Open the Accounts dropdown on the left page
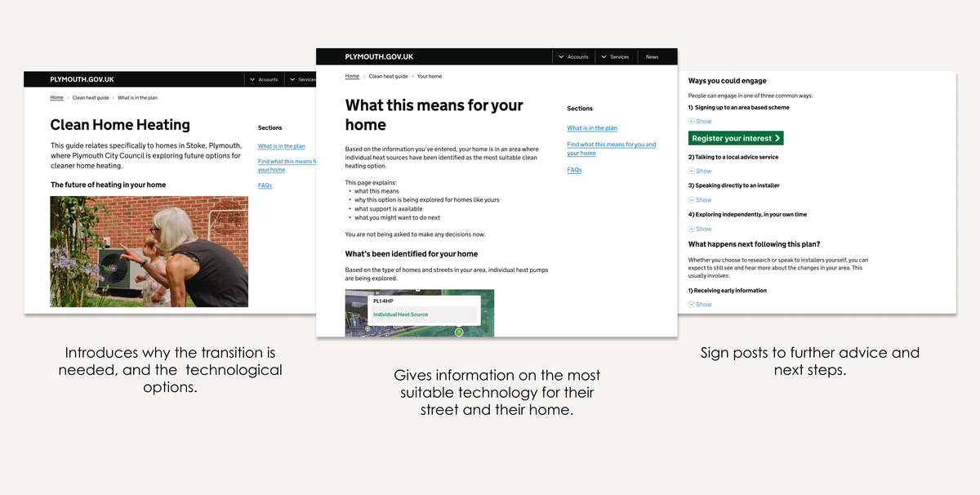 pyautogui.click(x=264, y=79)
